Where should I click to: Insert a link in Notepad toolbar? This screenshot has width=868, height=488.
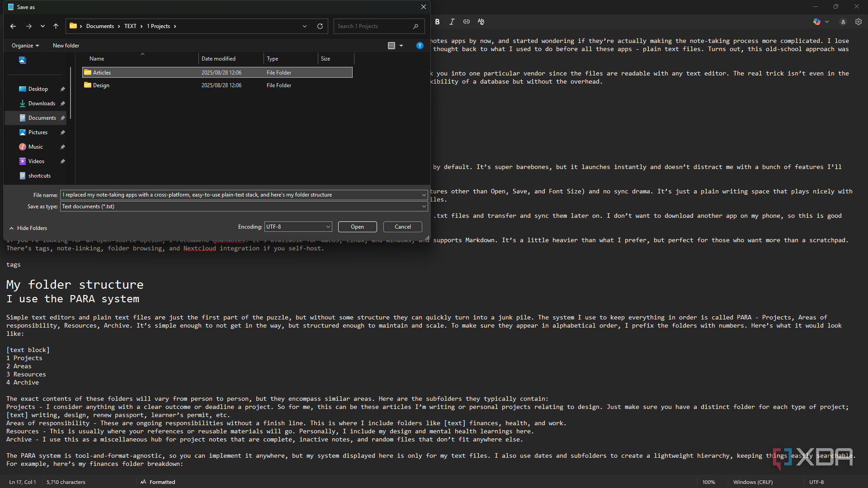coord(466,22)
